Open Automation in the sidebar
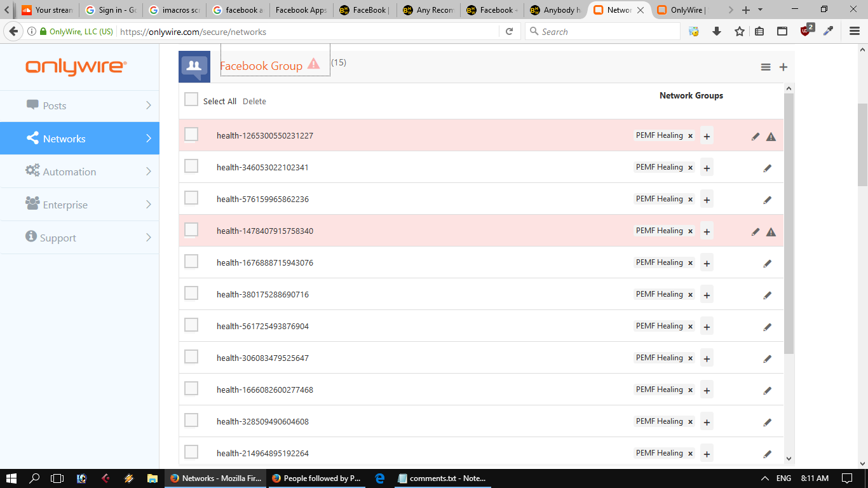This screenshot has height=488, width=868. 79,172
